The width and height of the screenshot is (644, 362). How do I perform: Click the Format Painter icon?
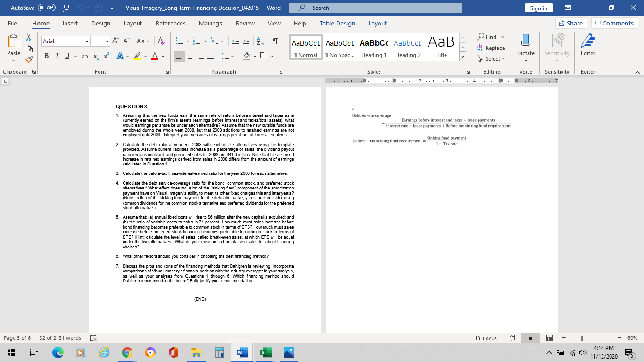click(28, 59)
